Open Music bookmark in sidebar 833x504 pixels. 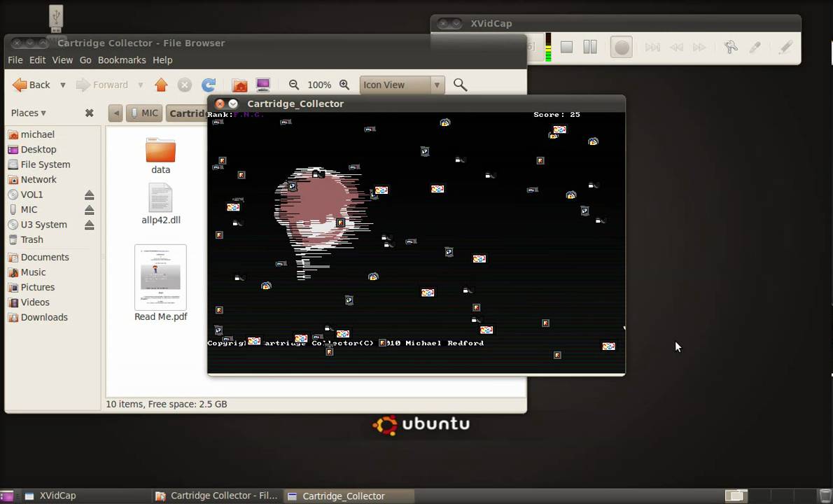27,272
